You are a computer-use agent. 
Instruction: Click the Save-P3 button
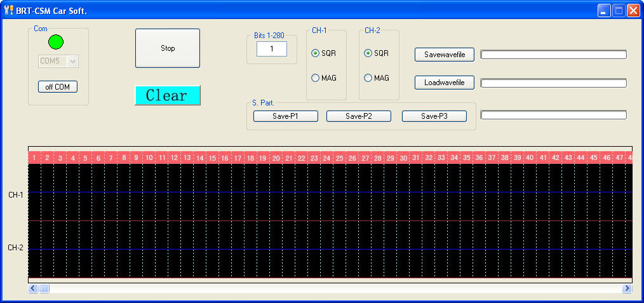click(x=434, y=116)
